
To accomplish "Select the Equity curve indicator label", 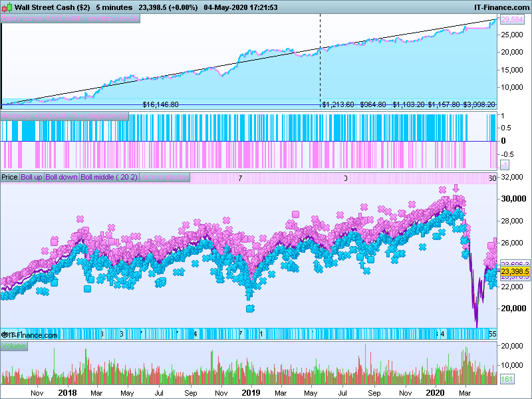I will [x=70, y=19].
